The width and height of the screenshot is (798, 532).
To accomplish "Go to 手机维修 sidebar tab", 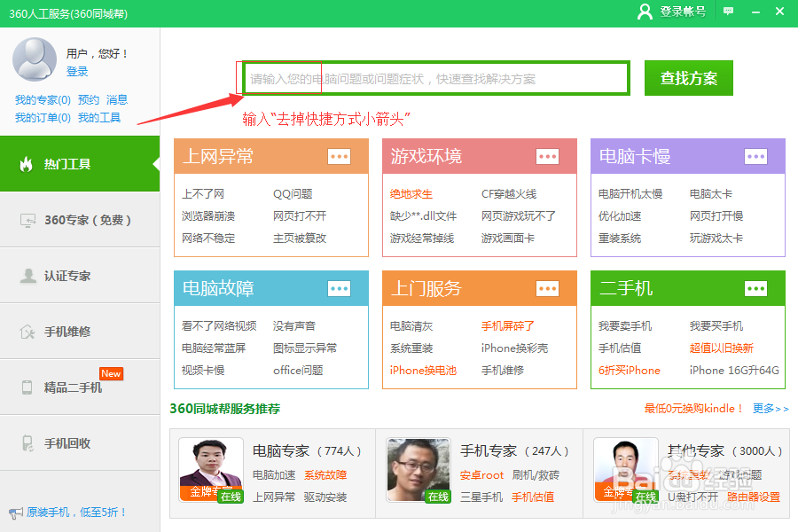I will 80,332.
